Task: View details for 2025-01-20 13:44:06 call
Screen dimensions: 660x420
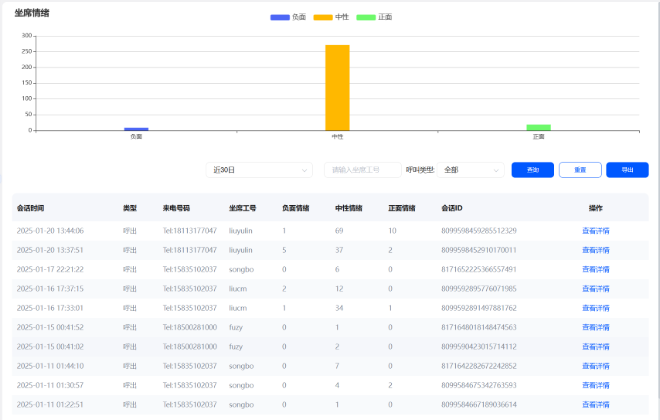Action: pyautogui.click(x=595, y=230)
